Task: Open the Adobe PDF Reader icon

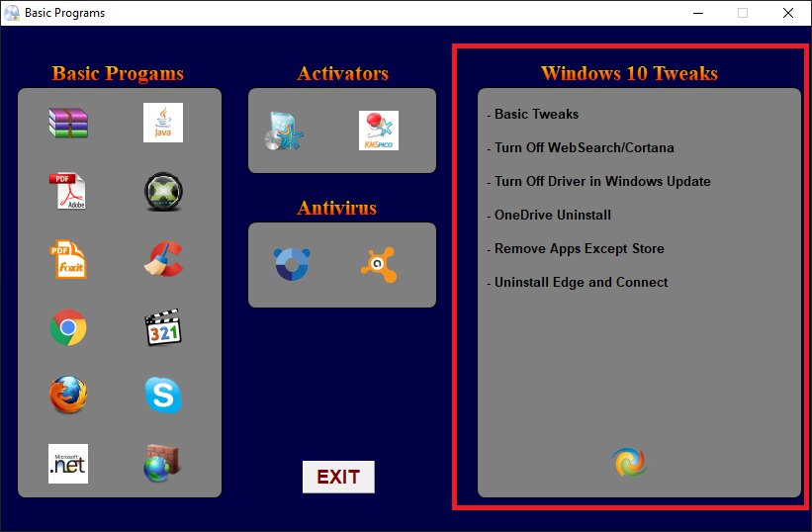Action: click(x=68, y=191)
